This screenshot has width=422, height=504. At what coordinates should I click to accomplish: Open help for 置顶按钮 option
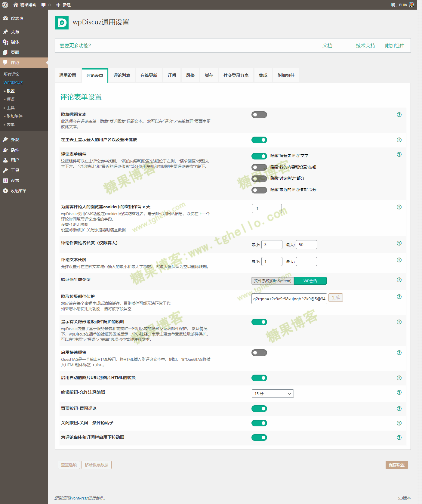click(399, 409)
